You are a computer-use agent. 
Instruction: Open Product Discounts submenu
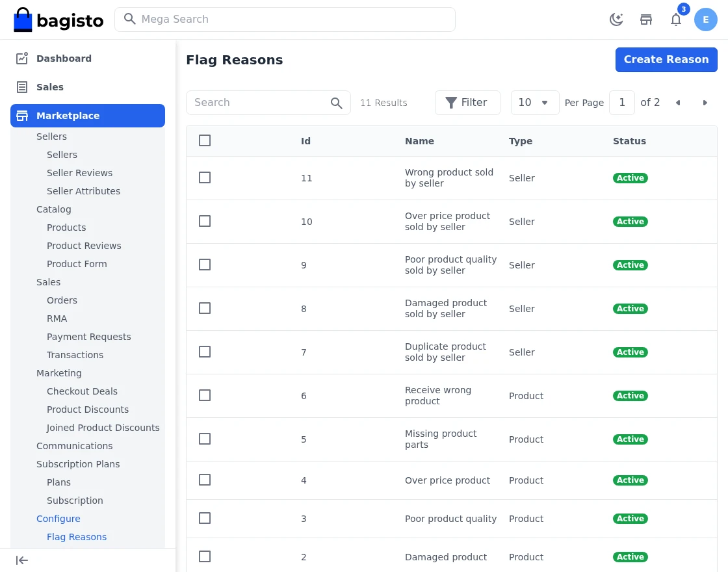[88, 409]
